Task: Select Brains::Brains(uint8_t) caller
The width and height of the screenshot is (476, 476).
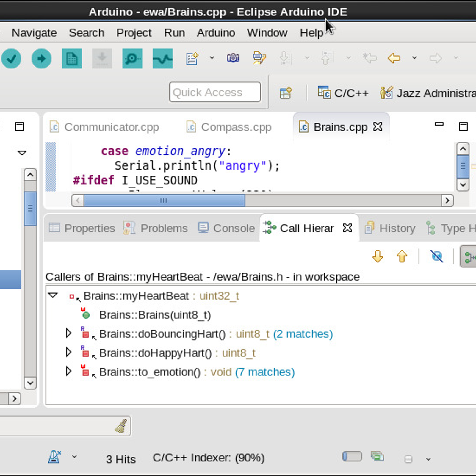Action: 155,315
